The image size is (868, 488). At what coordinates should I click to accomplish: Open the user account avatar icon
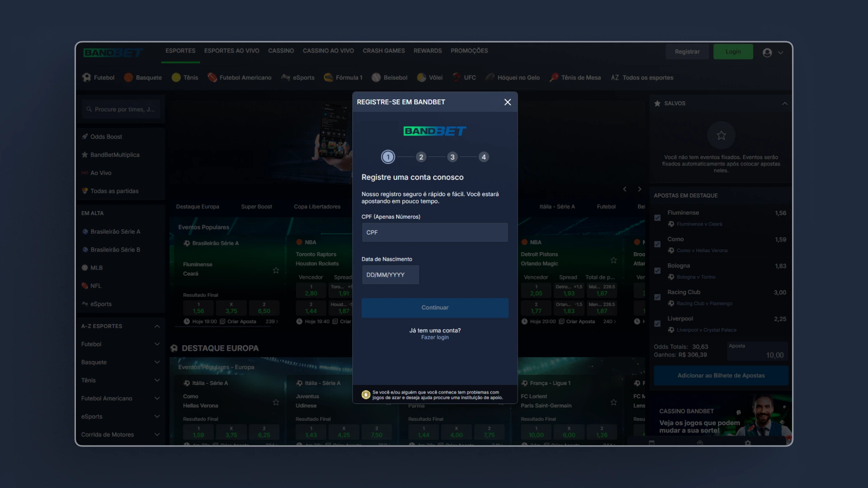pos(767,52)
